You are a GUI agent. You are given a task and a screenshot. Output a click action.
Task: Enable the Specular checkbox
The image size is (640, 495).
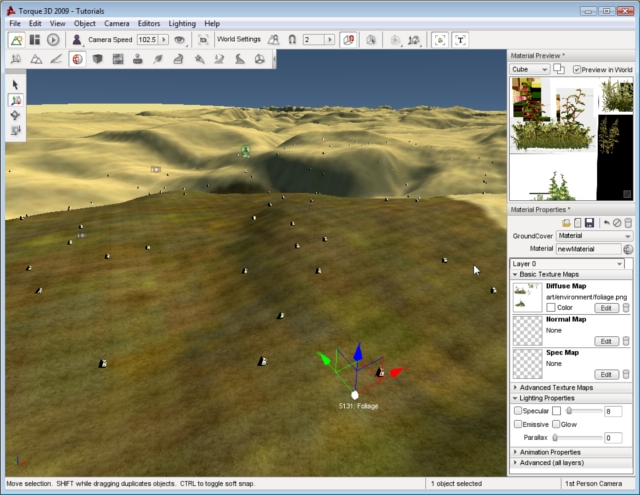pyautogui.click(x=517, y=411)
